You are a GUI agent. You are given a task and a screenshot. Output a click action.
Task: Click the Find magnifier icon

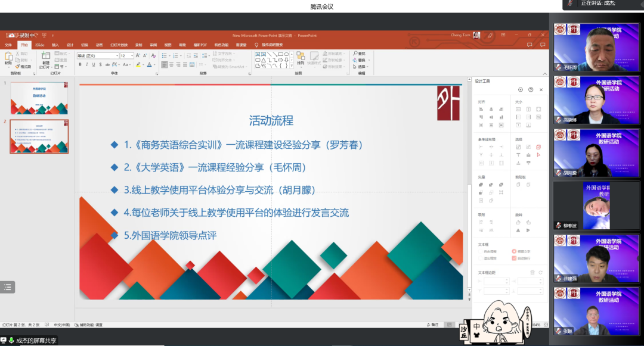tap(355, 53)
